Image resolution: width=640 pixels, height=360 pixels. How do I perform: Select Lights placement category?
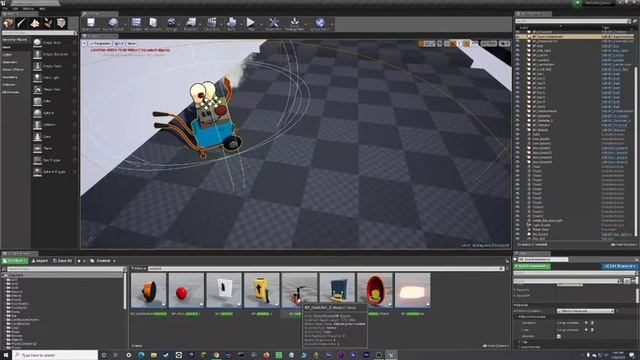point(7,55)
